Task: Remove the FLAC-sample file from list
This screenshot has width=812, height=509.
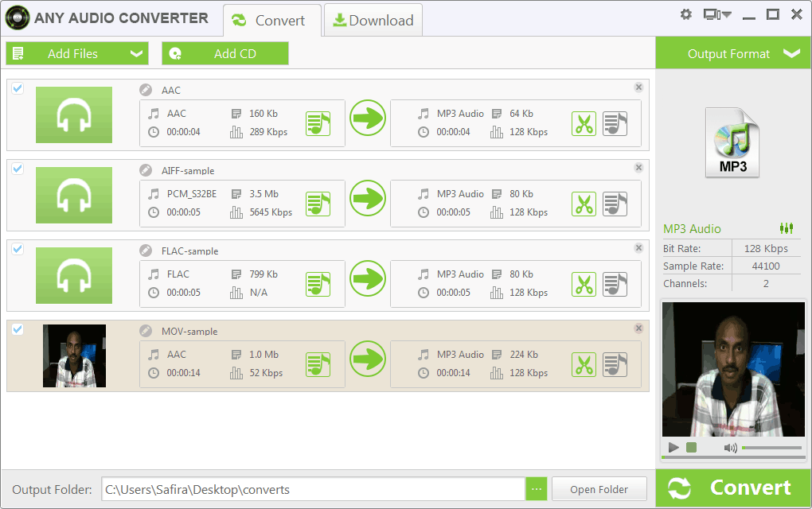Action: 638,248
